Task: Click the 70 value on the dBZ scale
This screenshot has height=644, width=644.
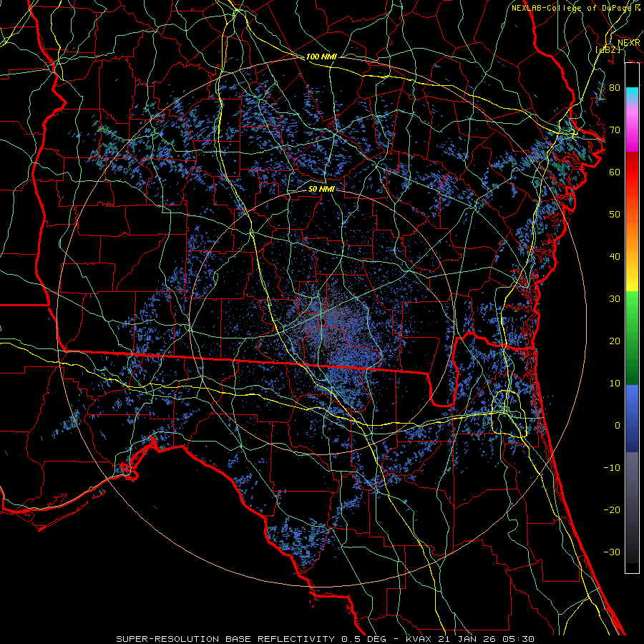Action: pyautogui.click(x=615, y=130)
